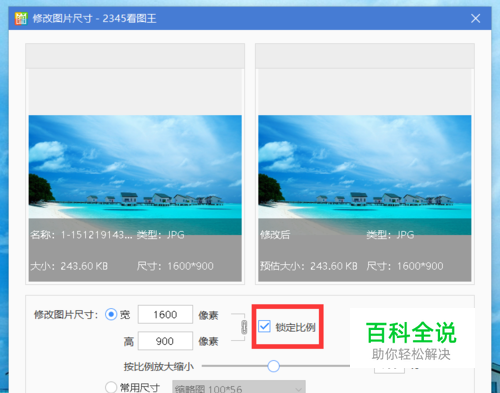This screenshot has height=393, width=500.
Task: Click the 按比例放大缩小 slider handle
Action: point(273,366)
